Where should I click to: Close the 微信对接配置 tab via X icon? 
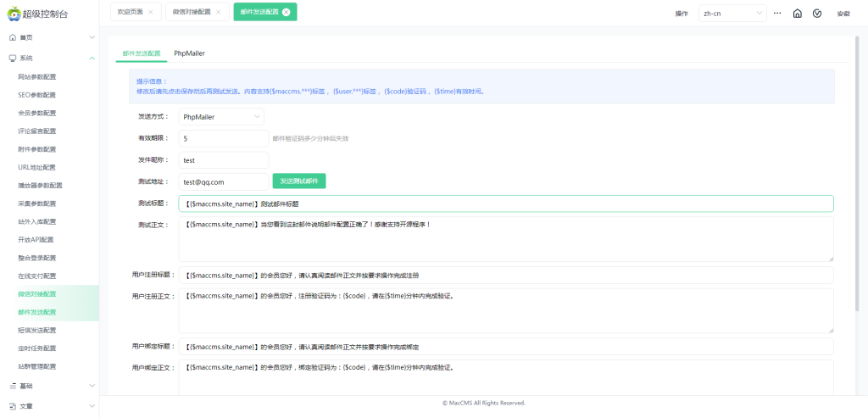[218, 12]
